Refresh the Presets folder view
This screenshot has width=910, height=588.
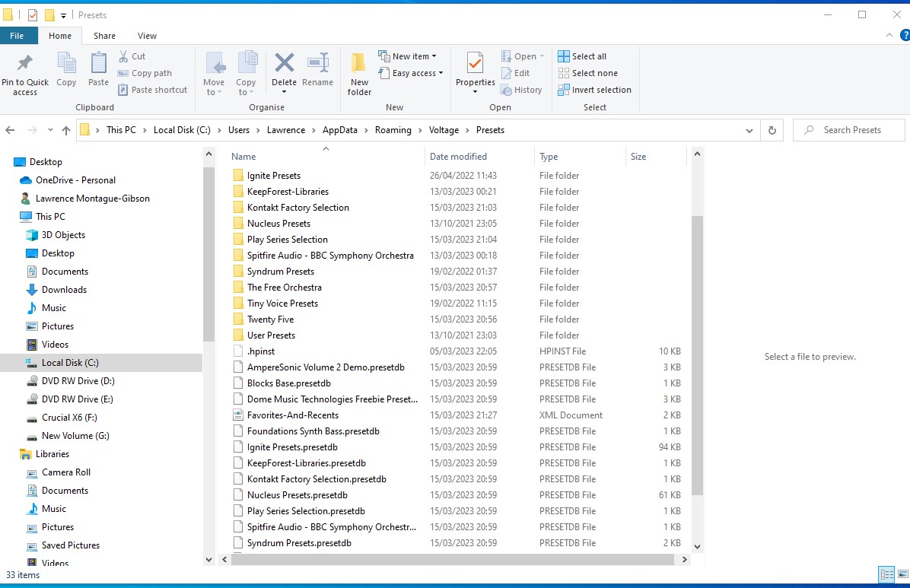[772, 130]
